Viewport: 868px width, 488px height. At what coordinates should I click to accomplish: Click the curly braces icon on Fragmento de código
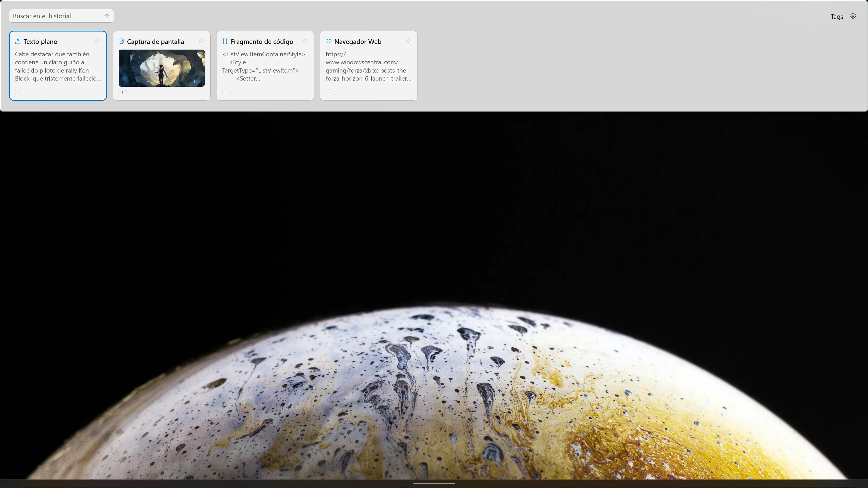pyautogui.click(x=225, y=41)
